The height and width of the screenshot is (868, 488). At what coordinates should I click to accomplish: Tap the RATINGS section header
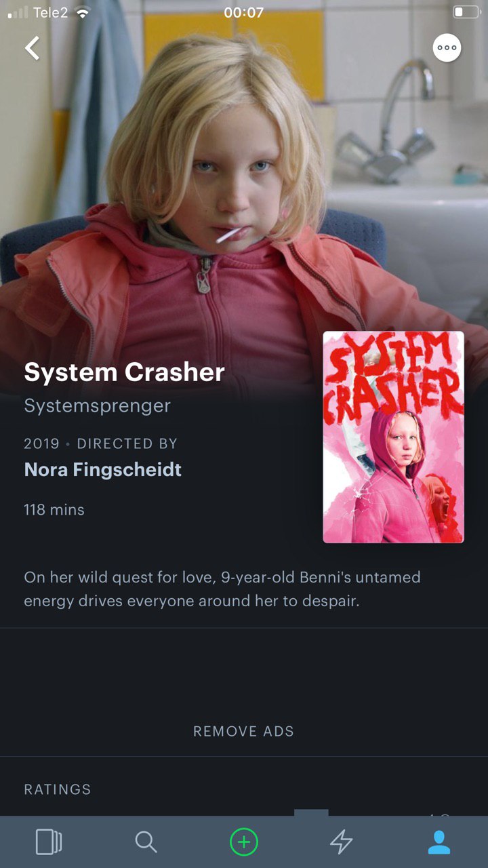point(58,789)
